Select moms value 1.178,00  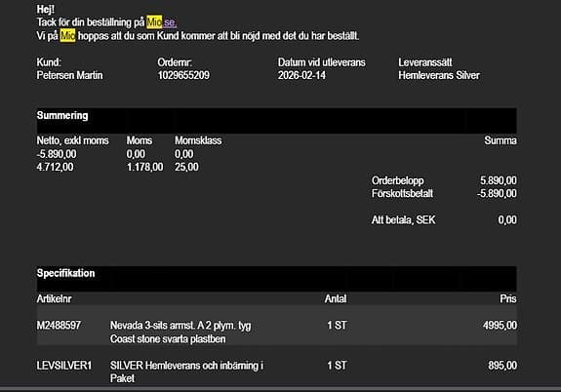click(x=144, y=167)
